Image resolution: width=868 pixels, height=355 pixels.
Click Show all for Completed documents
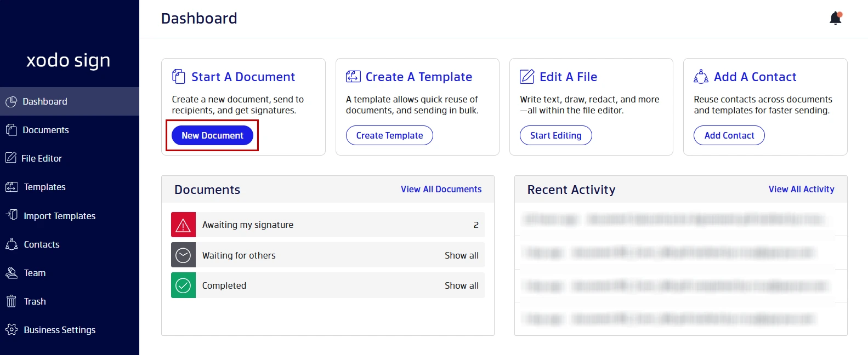[461, 285]
